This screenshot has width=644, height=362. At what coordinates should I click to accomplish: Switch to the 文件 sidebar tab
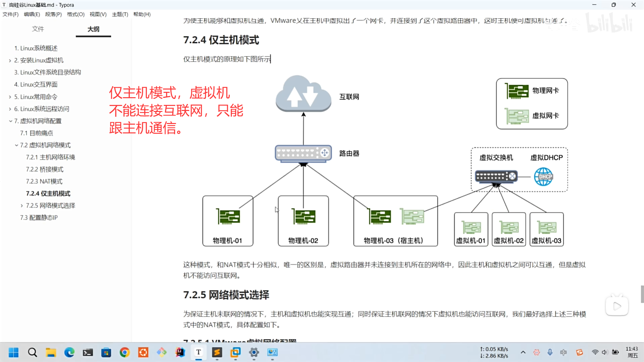click(38, 29)
